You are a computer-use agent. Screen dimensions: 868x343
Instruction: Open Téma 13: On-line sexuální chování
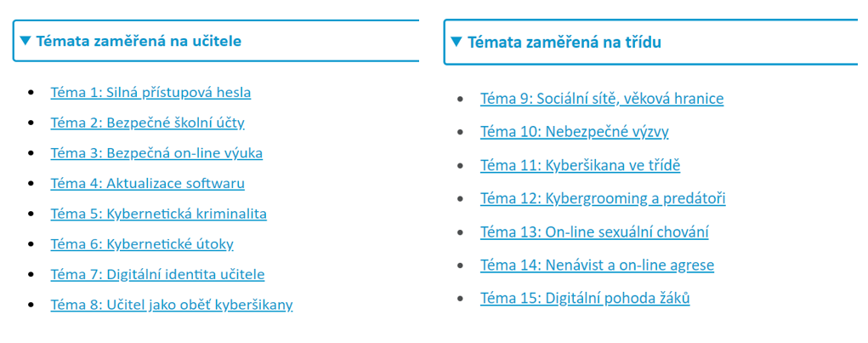click(594, 232)
